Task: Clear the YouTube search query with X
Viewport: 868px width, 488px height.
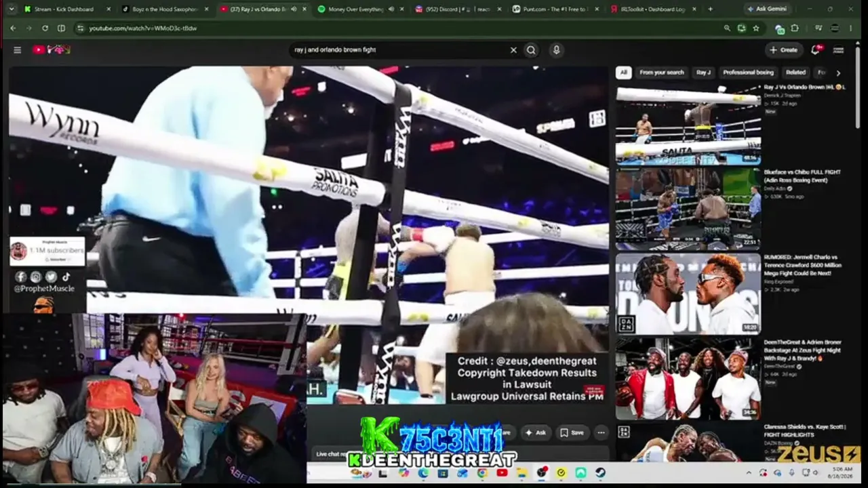Action: pyautogui.click(x=513, y=49)
